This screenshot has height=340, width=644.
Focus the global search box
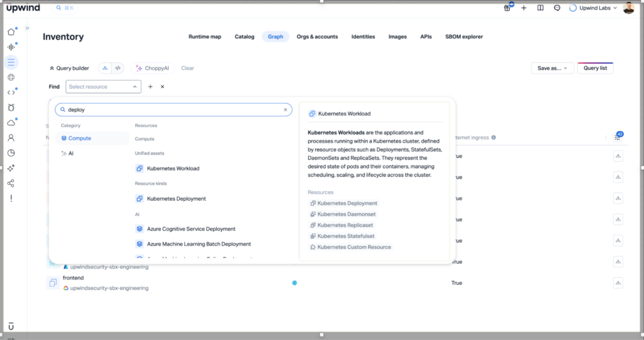tap(65, 8)
